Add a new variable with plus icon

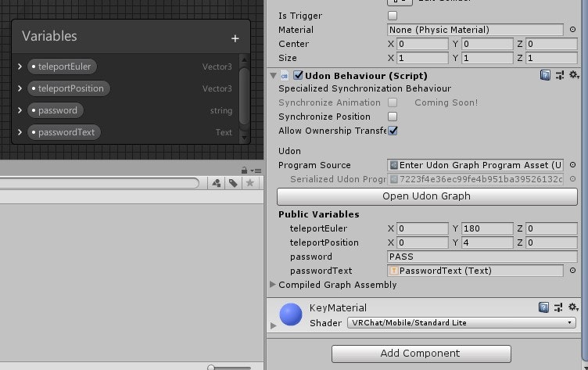235,38
